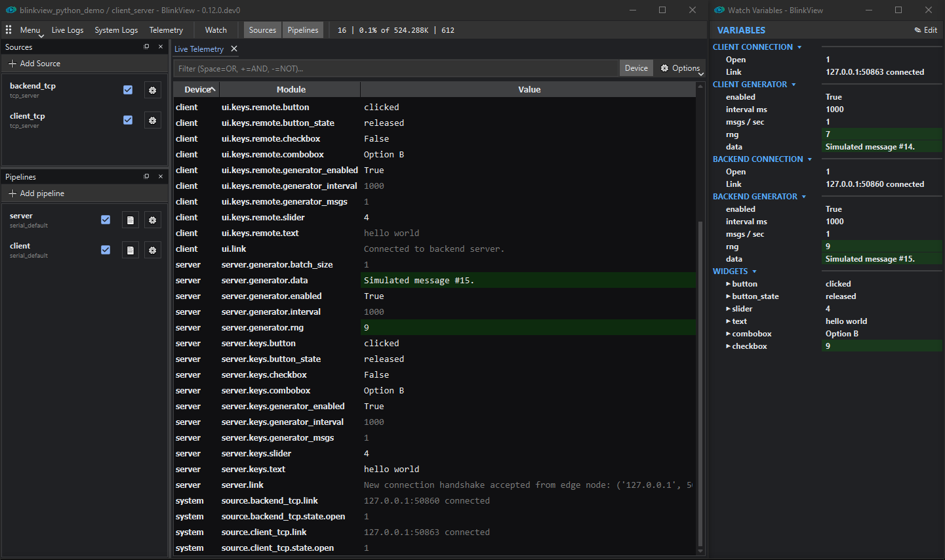This screenshot has width=945, height=560.
Task: Open settings gear for server pipeline
Action: pyautogui.click(x=152, y=220)
